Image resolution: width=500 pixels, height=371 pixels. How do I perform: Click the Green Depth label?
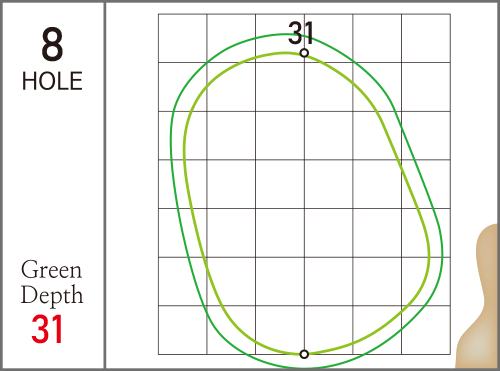click(52, 283)
